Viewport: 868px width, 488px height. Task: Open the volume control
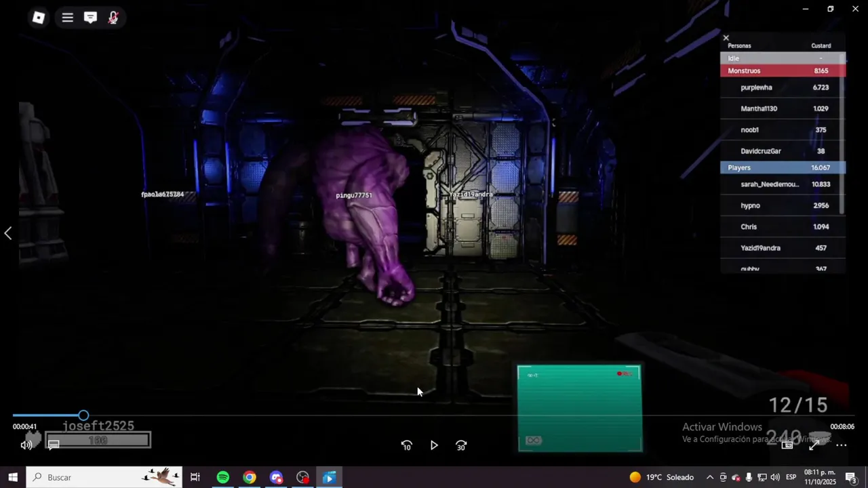[x=26, y=445]
